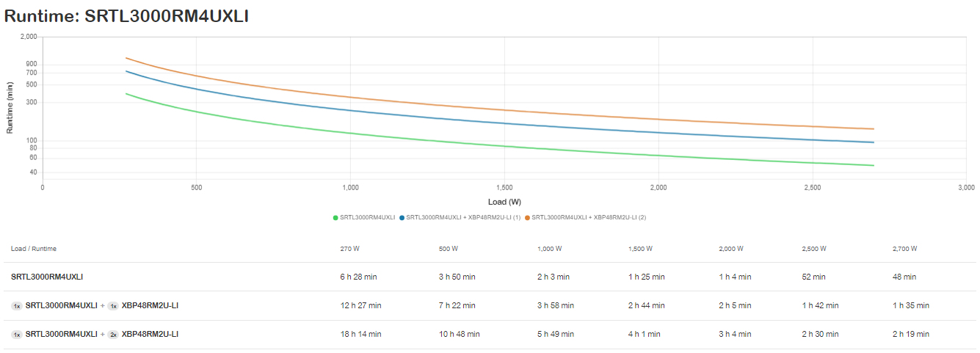
Task: Select the standalone SRTL3000RM4UXLI table row label
Action: (46, 277)
